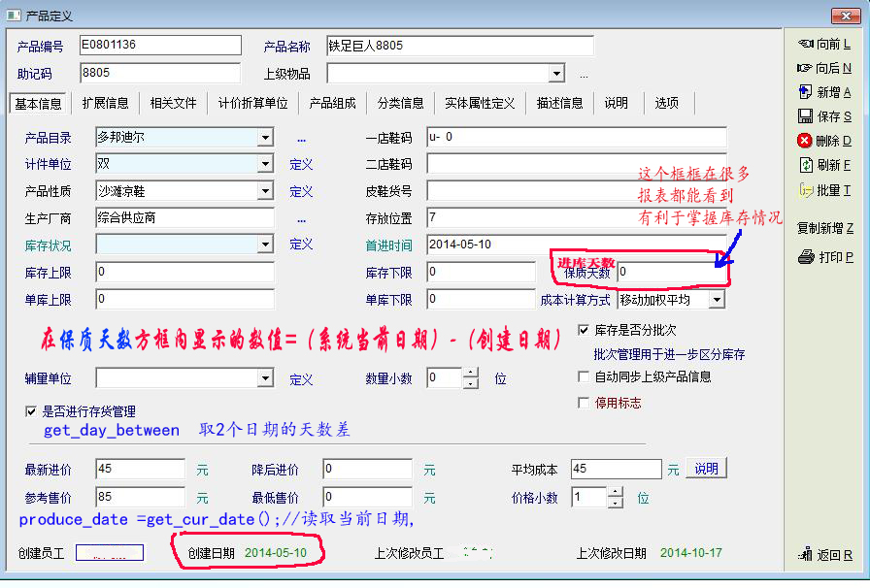Open the 产品组成 tab
The height and width of the screenshot is (588, 870).
(x=332, y=103)
